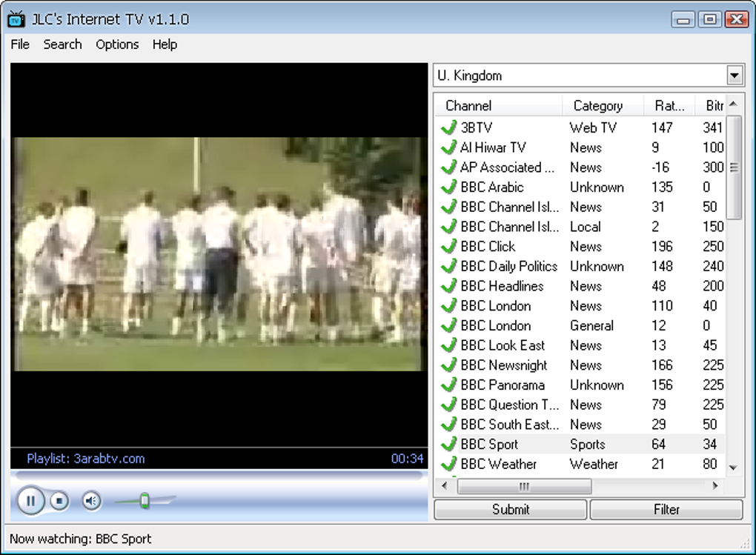Click the green check icon for BBC Panorama

(x=448, y=385)
